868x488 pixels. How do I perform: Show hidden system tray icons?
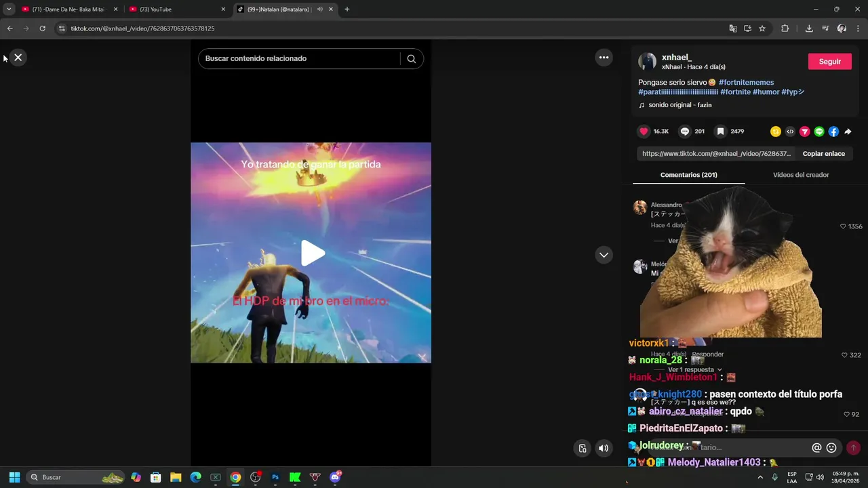[759, 477]
